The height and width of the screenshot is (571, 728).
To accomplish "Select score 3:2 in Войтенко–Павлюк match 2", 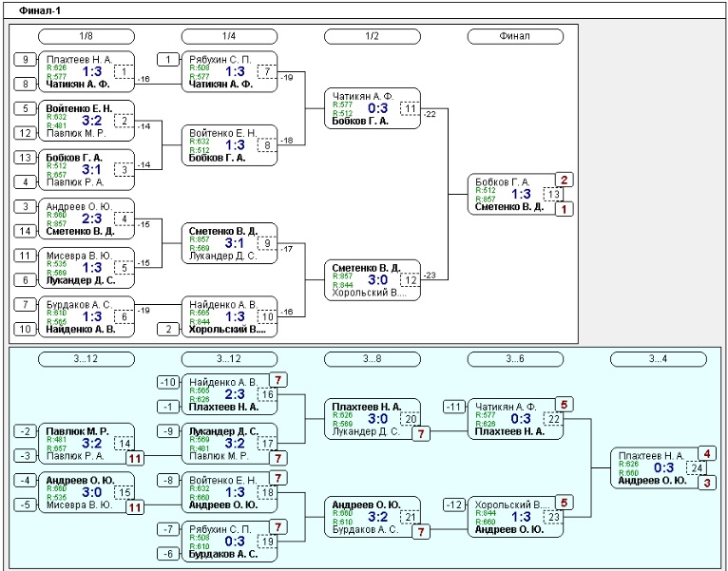I will point(92,121).
